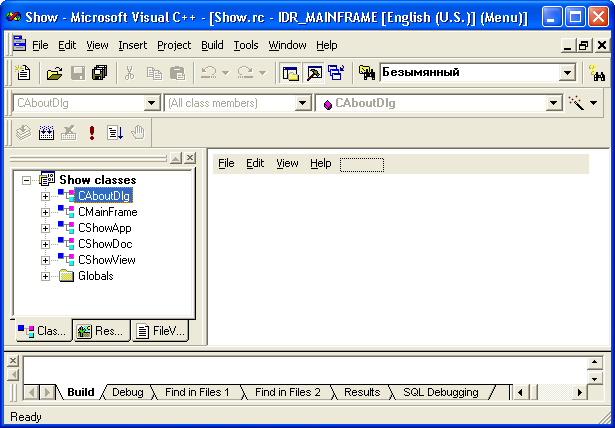Click the Stop Build icon
Image resolution: width=615 pixels, height=428 pixels.
[69, 133]
